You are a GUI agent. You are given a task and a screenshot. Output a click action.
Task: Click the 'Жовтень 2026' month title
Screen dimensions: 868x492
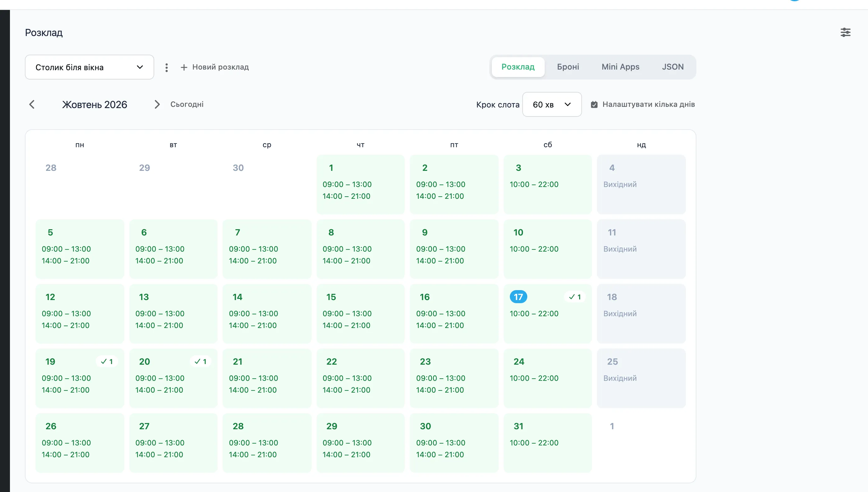95,105
